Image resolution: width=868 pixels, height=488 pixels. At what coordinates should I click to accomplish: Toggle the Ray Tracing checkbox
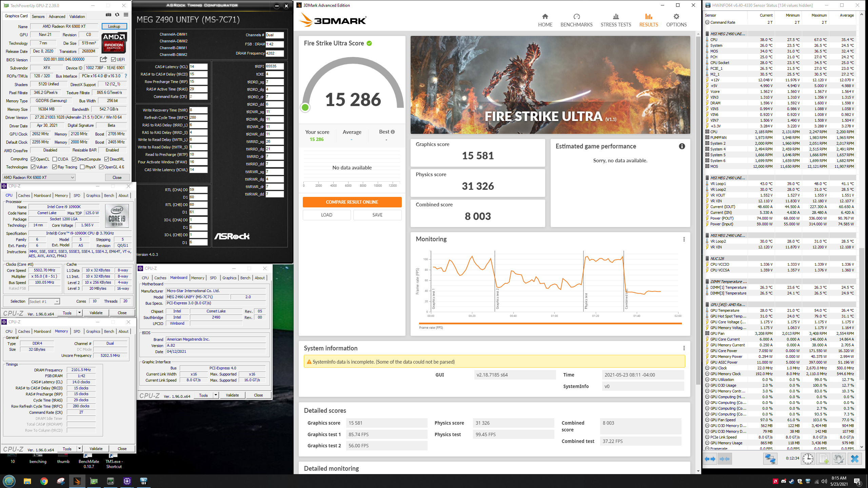pos(54,167)
